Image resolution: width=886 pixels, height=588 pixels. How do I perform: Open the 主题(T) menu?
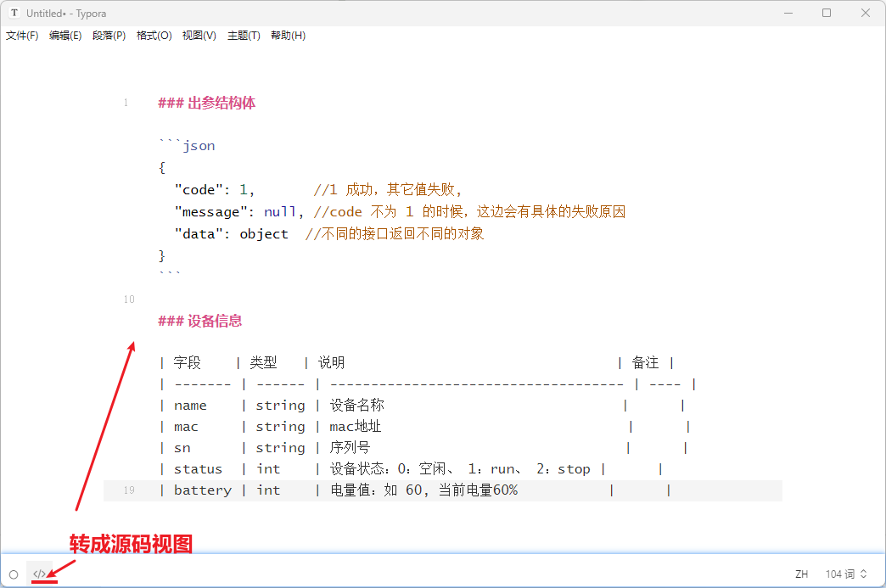coord(244,36)
